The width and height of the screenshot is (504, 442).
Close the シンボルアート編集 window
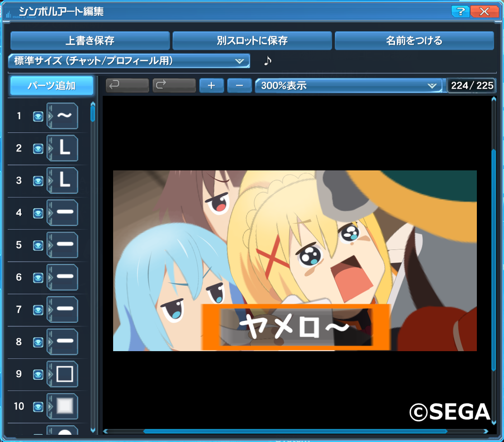pos(484,12)
